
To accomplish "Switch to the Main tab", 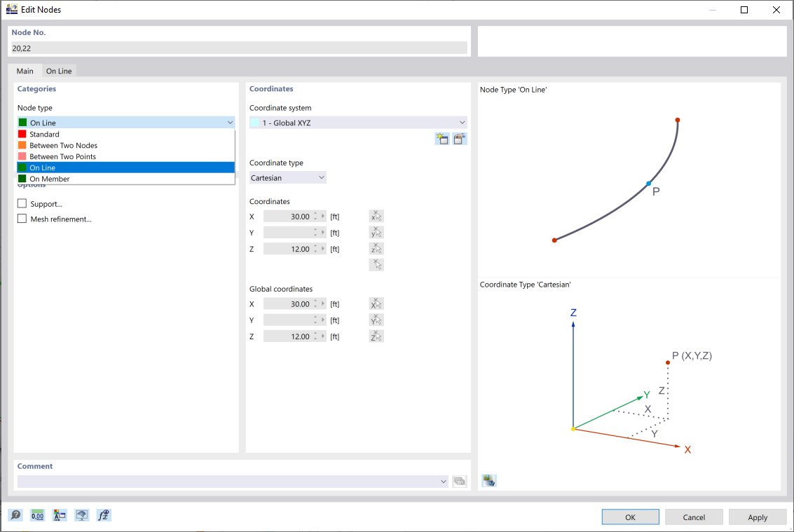I will pyautogui.click(x=25, y=71).
